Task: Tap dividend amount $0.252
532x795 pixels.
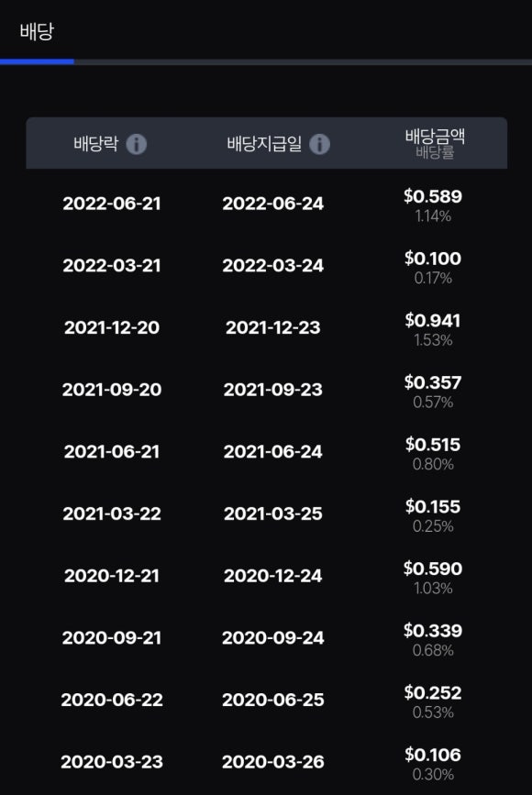Action: (x=433, y=692)
